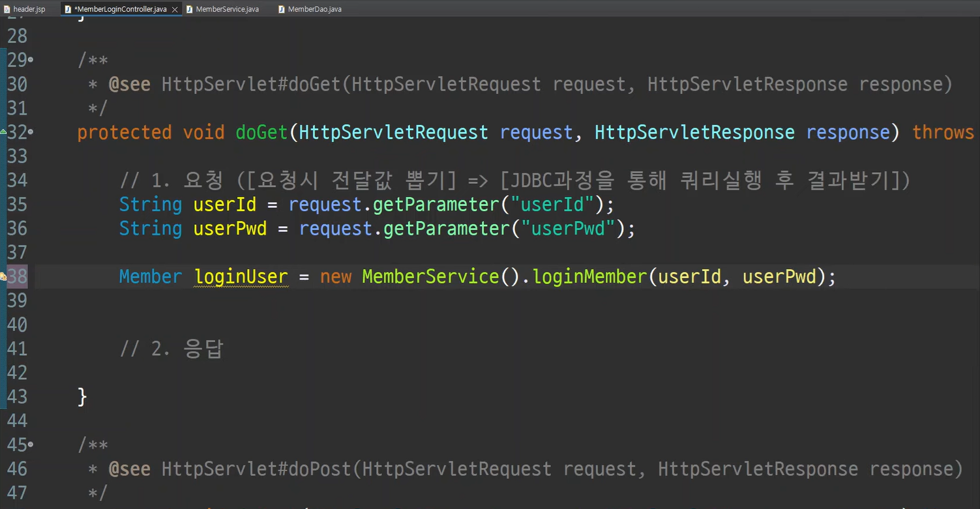
Task: Click 'HttpServletResponse' type on line 32
Action: 694,132
